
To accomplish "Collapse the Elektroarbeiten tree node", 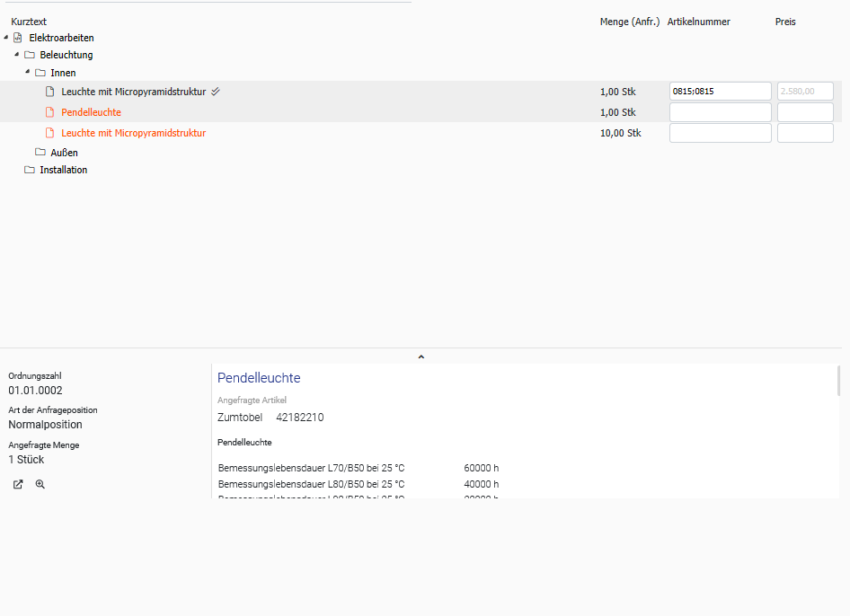I will [x=6, y=38].
